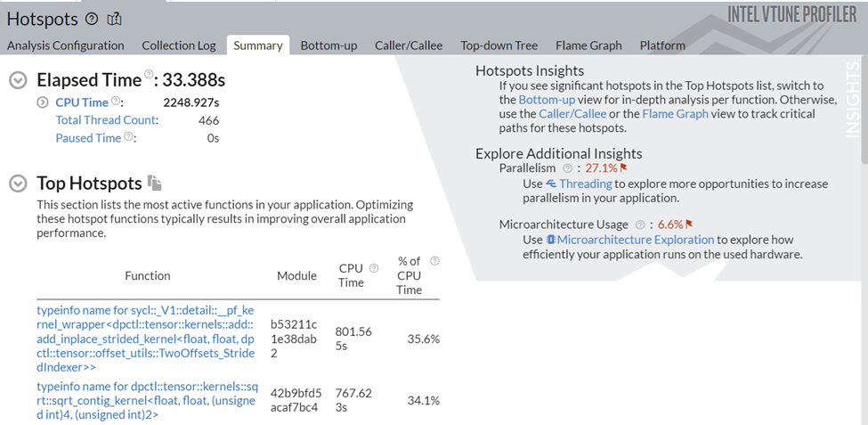Viewport: 868px width, 425px height.
Task: Click the help icon beside CPU Time label
Action: 116,102
